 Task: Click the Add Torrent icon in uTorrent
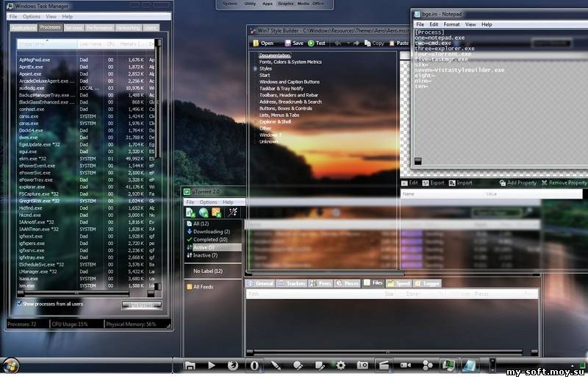190,213
